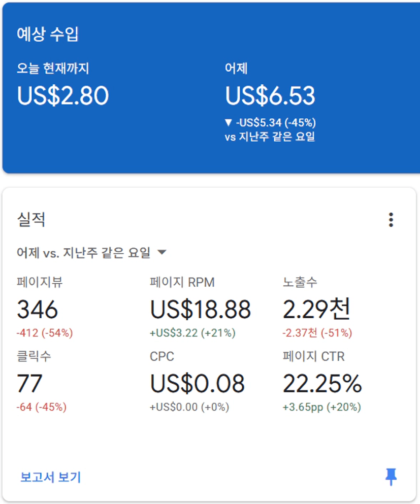The height and width of the screenshot is (504, 420).
Task: Click the 페이지뷰 value 346
Action: [x=37, y=310]
